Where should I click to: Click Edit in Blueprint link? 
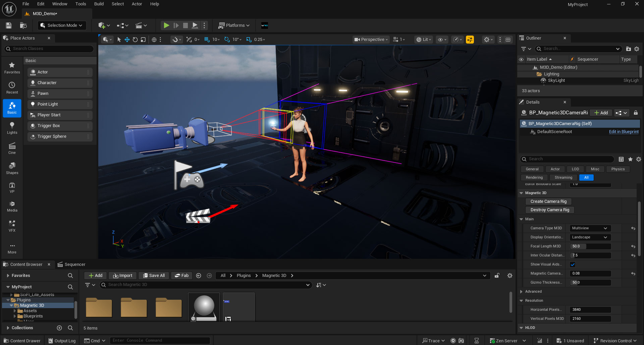[x=624, y=132]
